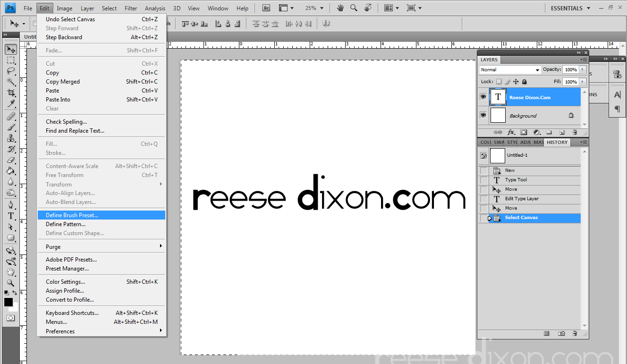Viewport: 627px width, 364px height.
Task: Open the Layers panel options menu
Action: coord(584,60)
